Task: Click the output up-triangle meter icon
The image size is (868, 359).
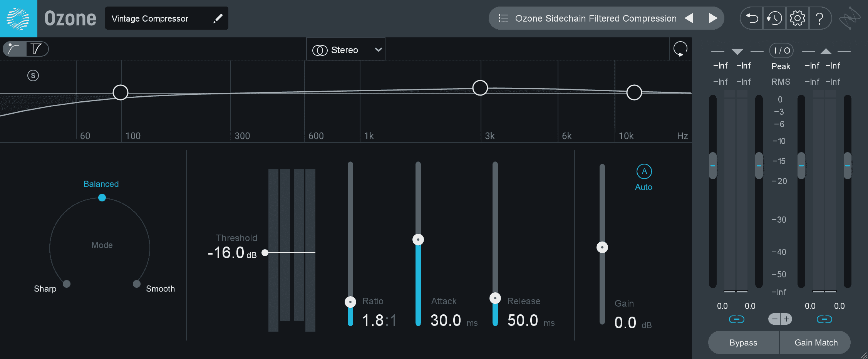Action: tap(826, 51)
